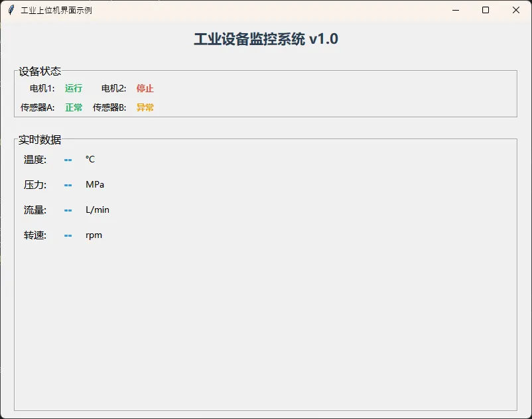Screen dimensions: 532x419
Task: Maximize the monitoring window
Action: pos(486,10)
